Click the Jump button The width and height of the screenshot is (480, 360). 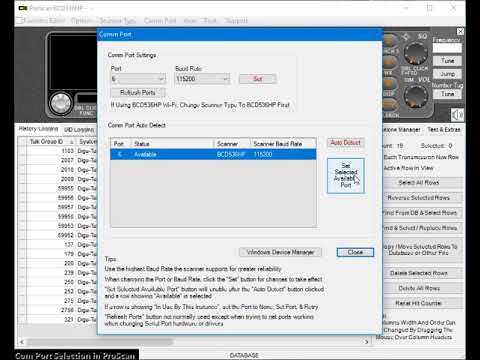click(447, 74)
